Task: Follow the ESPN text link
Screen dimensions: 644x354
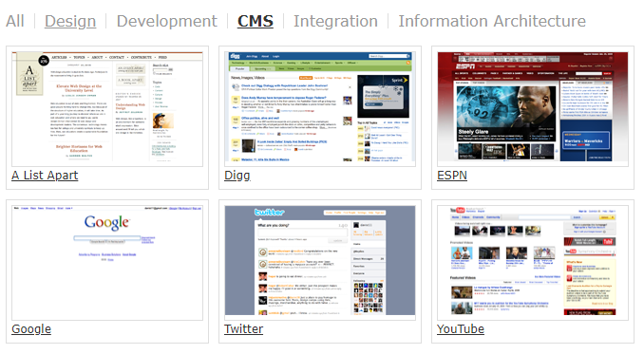Action: (452, 176)
